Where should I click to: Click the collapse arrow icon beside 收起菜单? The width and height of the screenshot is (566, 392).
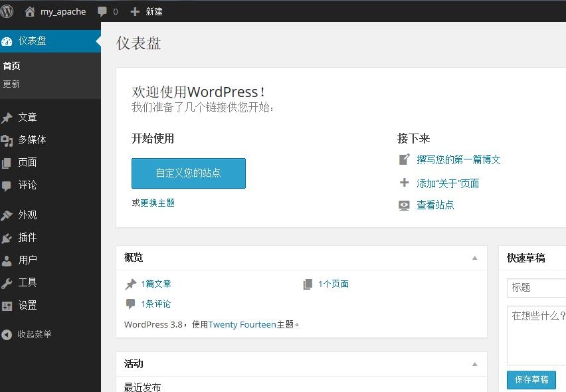(x=7, y=335)
